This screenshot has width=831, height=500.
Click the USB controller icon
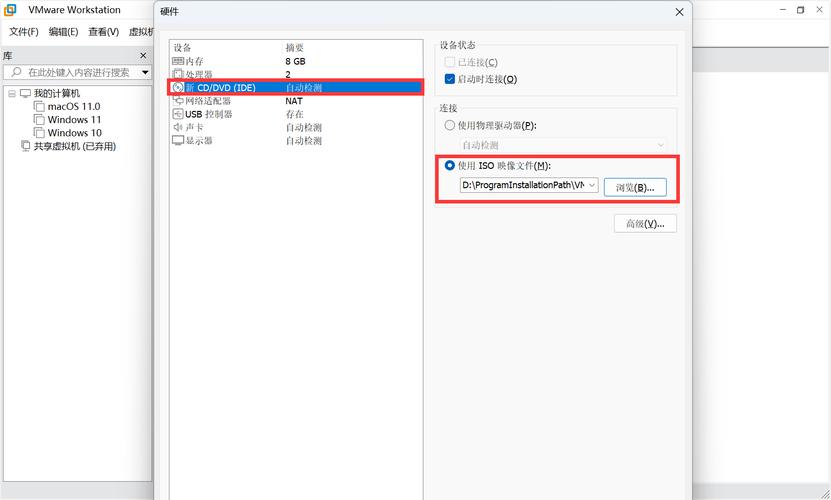[178, 114]
